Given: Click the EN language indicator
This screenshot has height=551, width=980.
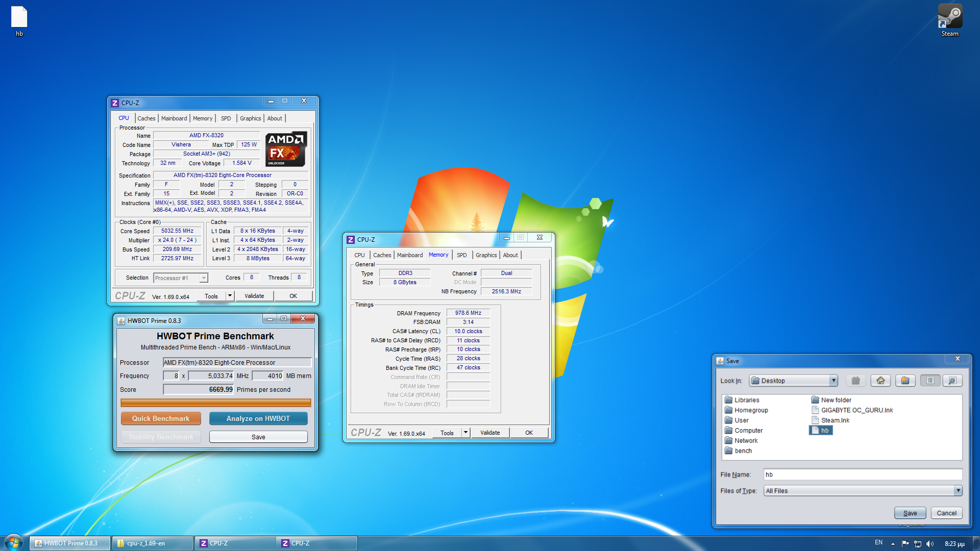Looking at the screenshot, I should point(878,543).
